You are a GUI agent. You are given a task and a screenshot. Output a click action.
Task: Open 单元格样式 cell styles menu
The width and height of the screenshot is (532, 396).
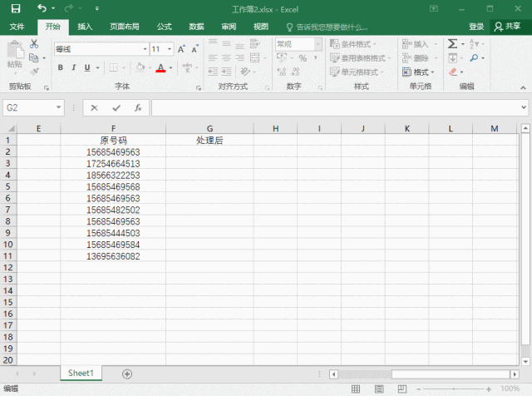[357, 72]
